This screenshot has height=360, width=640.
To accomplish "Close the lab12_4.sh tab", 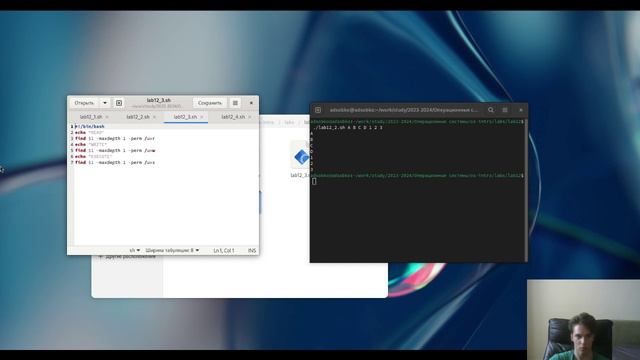I will [250, 117].
